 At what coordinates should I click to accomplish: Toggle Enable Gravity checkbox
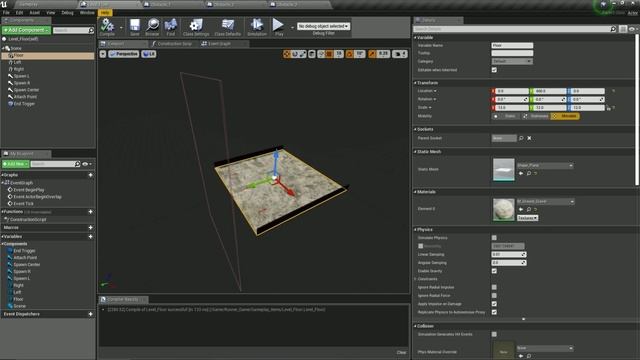click(x=494, y=271)
